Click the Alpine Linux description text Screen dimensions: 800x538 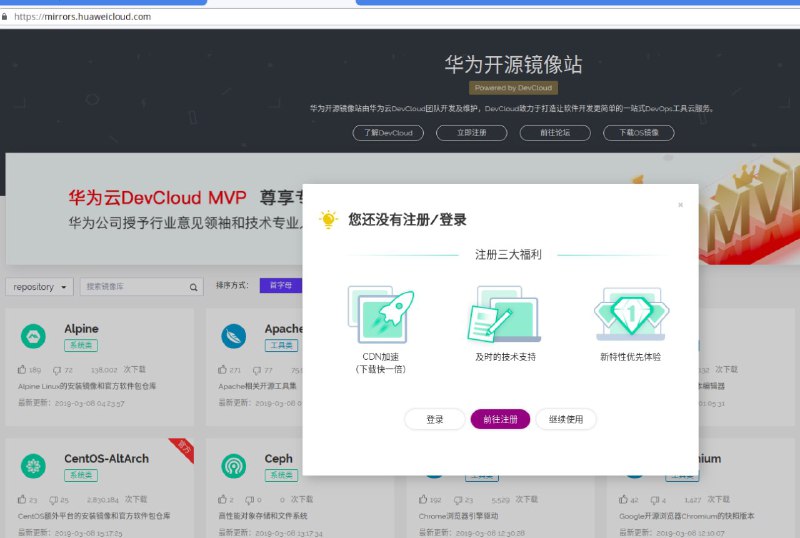click(87, 386)
